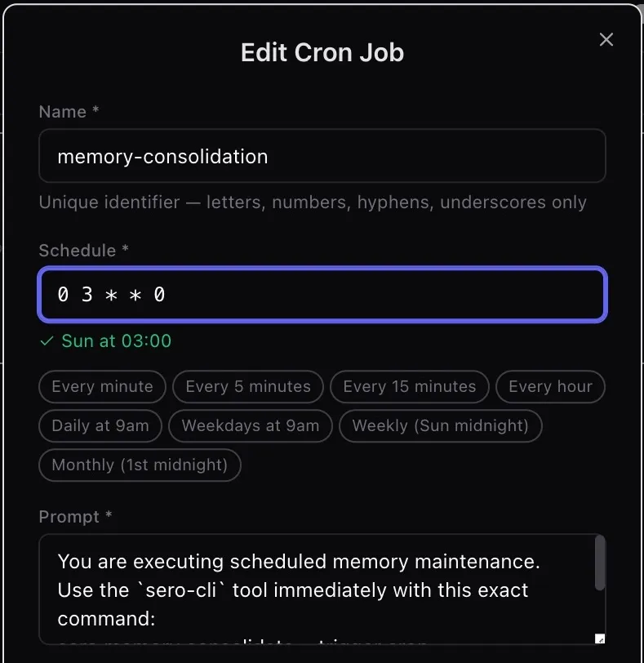This screenshot has width=644, height=663.
Task: Click the Name input field
Action: [x=322, y=156]
